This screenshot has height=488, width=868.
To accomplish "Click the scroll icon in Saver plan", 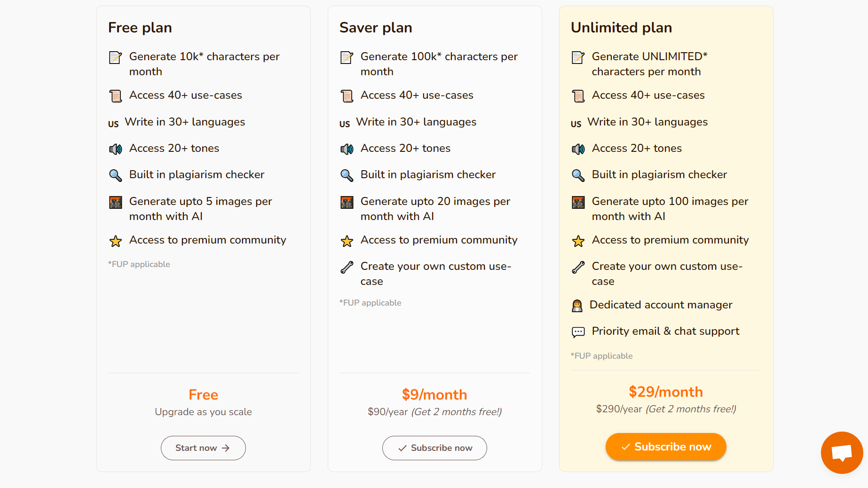I will point(347,96).
